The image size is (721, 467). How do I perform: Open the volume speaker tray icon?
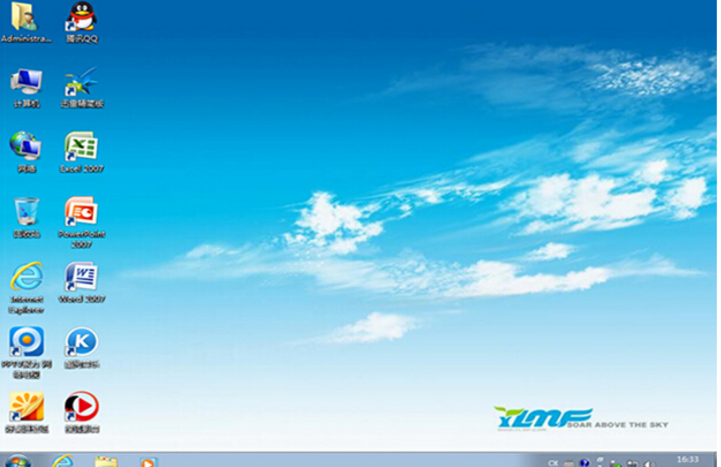coord(650,464)
